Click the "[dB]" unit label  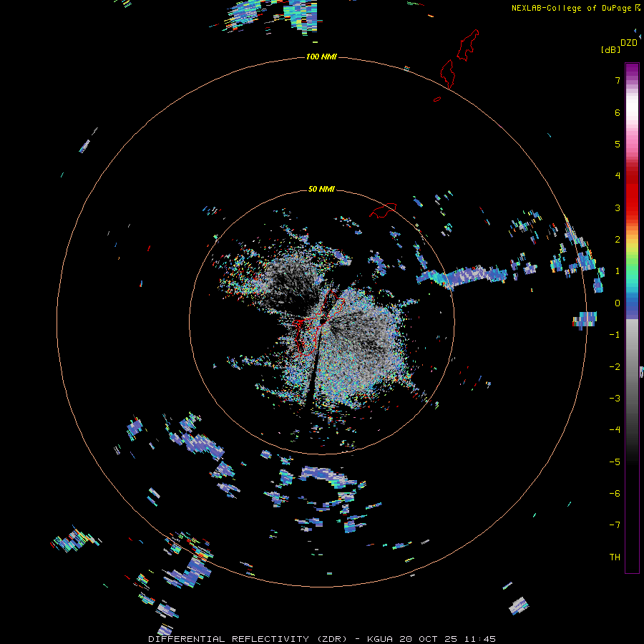(x=610, y=49)
